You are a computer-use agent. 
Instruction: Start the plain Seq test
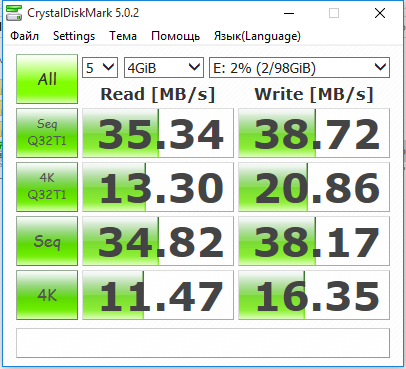(x=47, y=241)
